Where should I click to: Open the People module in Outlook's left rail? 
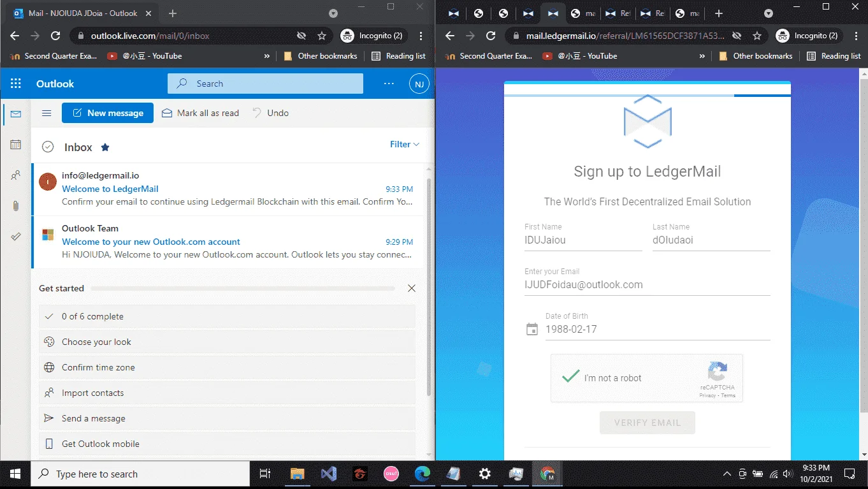pyautogui.click(x=16, y=175)
